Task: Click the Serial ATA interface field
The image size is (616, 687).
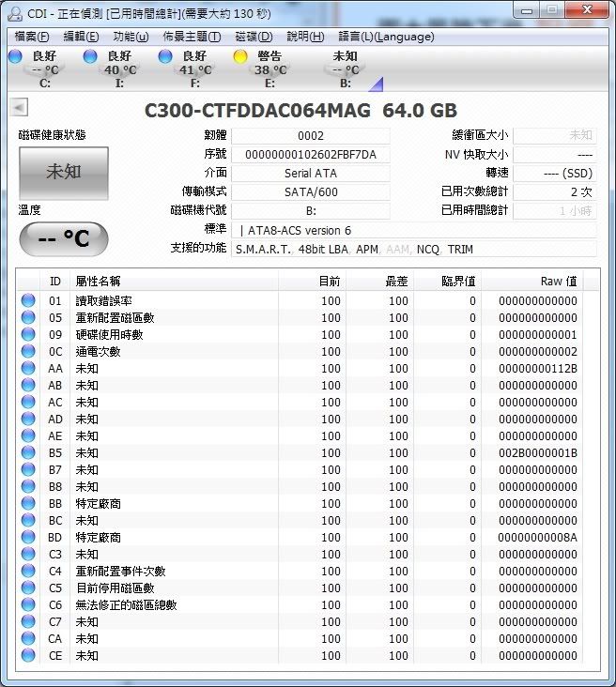Action: click(x=311, y=174)
